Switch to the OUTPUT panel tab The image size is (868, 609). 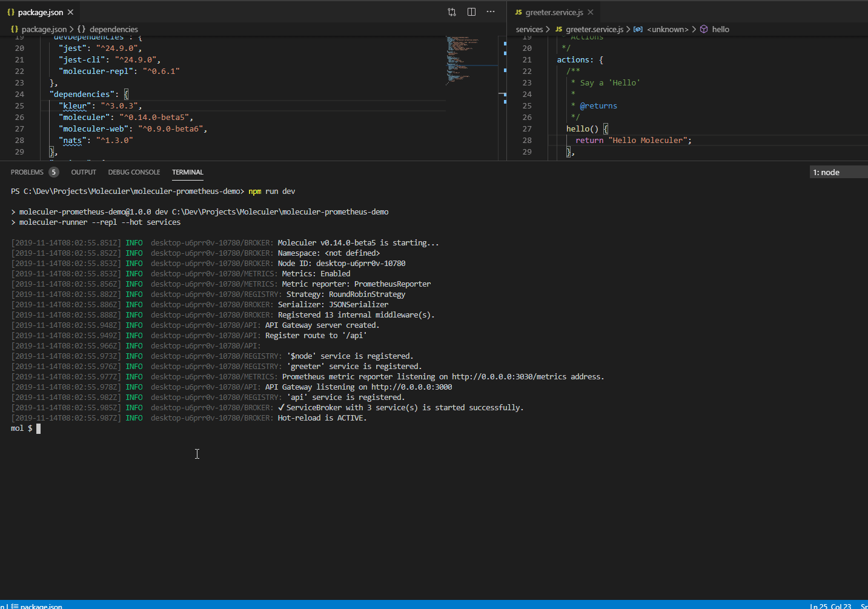pos(83,171)
